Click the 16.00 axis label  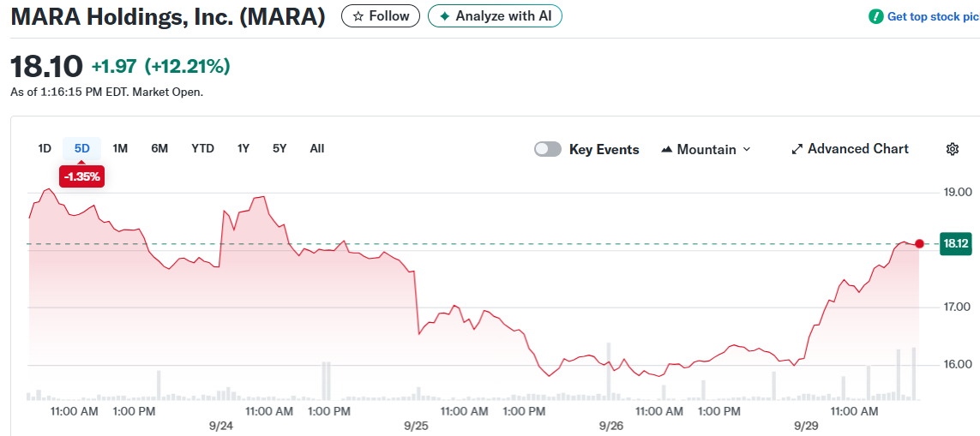pos(957,364)
